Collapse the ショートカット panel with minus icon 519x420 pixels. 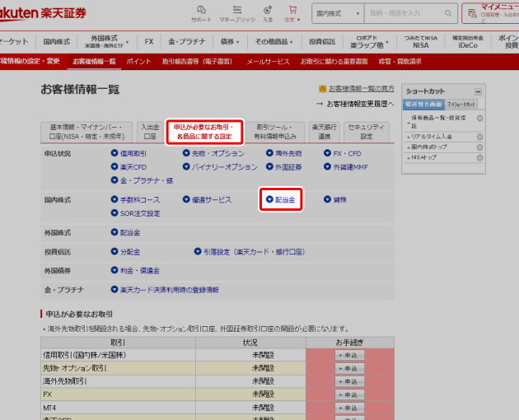478,91
